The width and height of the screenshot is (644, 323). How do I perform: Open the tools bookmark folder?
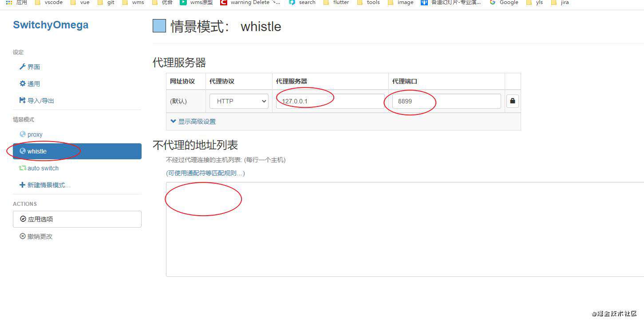pyautogui.click(x=369, y=2)
